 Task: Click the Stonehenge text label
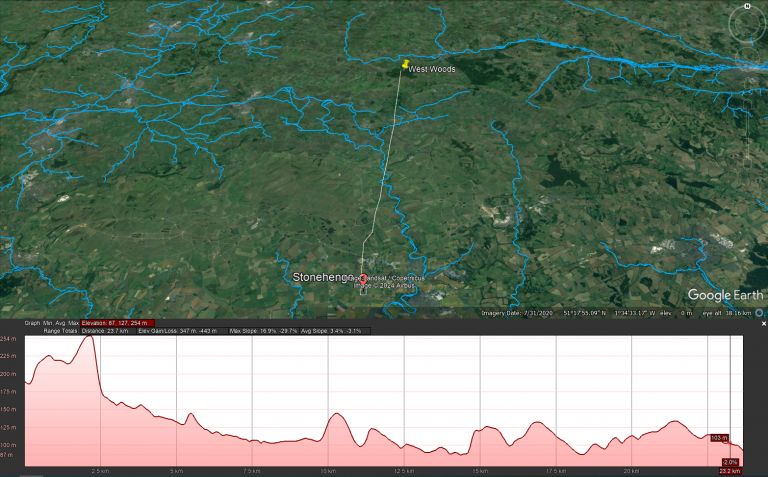pos(322,277)
